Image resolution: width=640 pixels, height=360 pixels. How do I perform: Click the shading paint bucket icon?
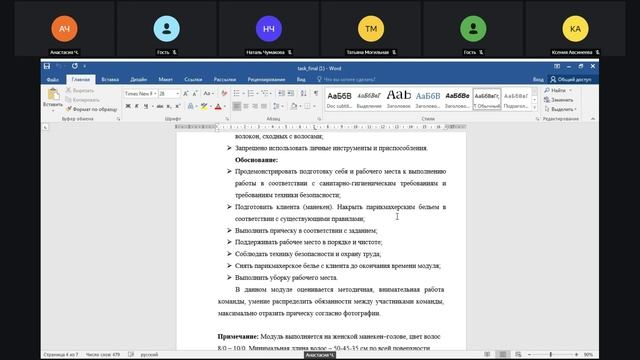click(x=293, y=106)
